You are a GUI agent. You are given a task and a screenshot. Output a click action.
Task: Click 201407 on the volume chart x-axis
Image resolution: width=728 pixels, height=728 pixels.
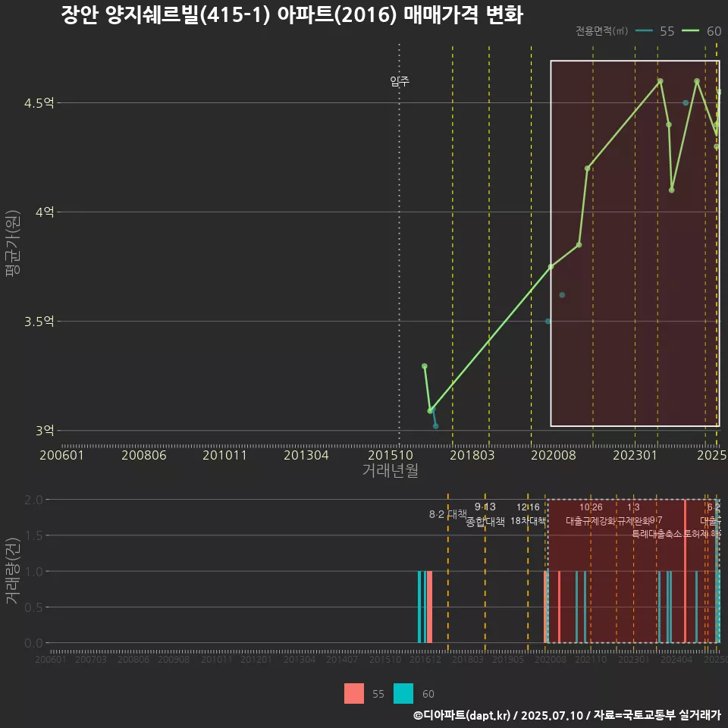342,659
